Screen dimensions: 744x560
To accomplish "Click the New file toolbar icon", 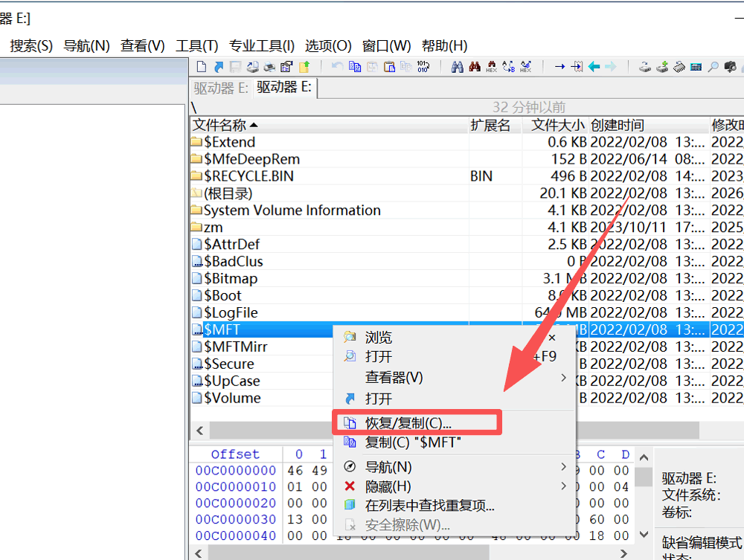I will point(201,67).
